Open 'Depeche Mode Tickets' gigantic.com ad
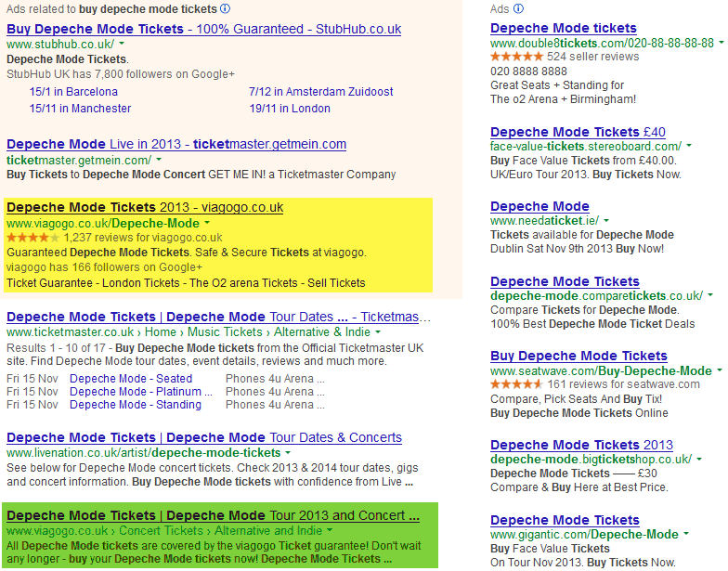This screenshot has width=728, height=571. click(565, 520)
